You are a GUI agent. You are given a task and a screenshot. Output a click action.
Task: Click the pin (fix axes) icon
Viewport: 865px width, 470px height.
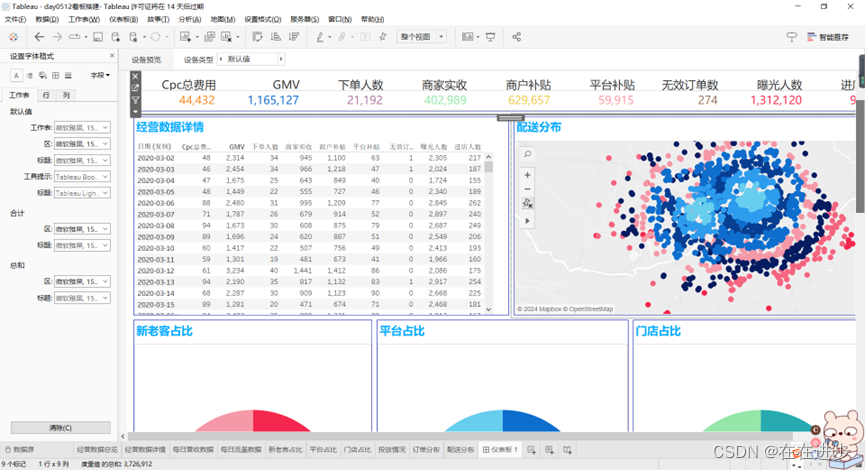(382, 37)
